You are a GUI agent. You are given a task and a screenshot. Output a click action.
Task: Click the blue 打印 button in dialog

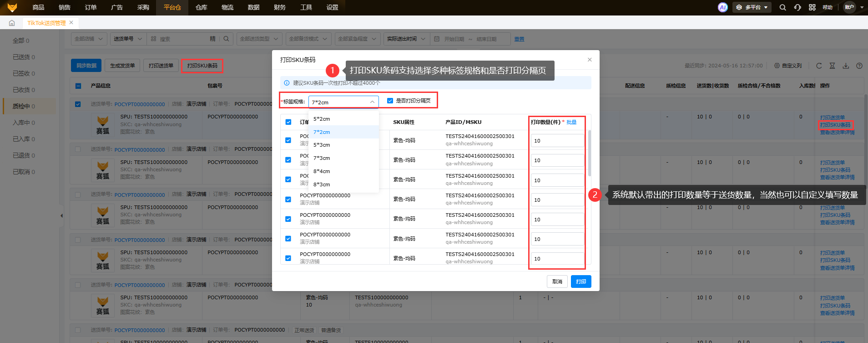click(581, 282)
